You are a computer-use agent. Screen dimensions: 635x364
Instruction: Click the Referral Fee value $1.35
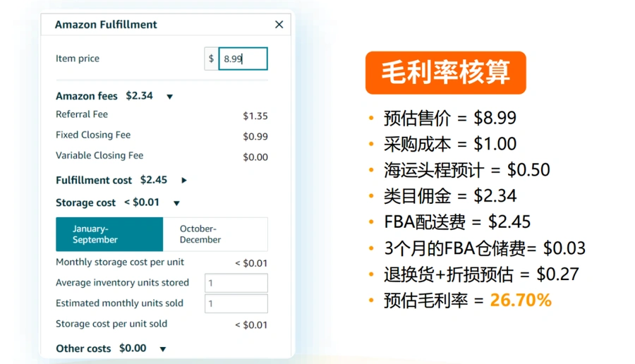(x=255, y=116)
